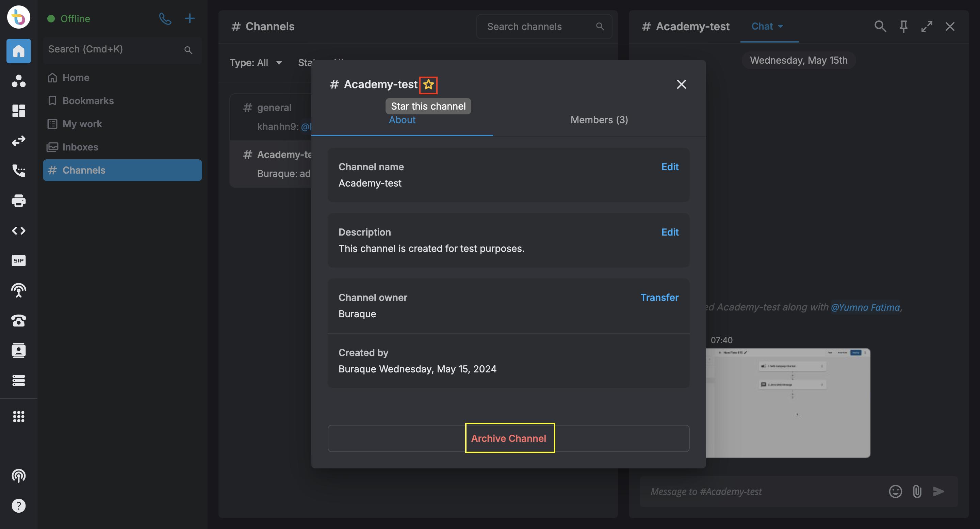Open the emoji picker
Image resolution: width=980 pixels, height=529 pixels.
pyautogui.click(x=895, y=491)
